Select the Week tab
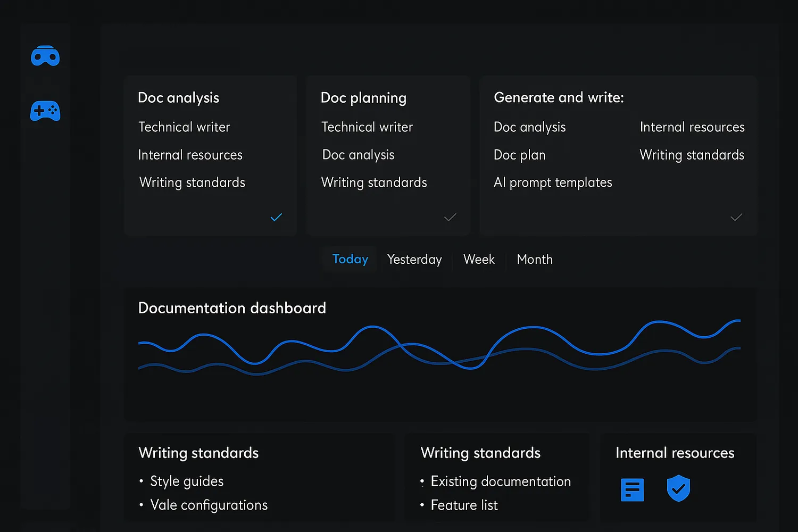This screenshot has height=532, width=798. 479,260
